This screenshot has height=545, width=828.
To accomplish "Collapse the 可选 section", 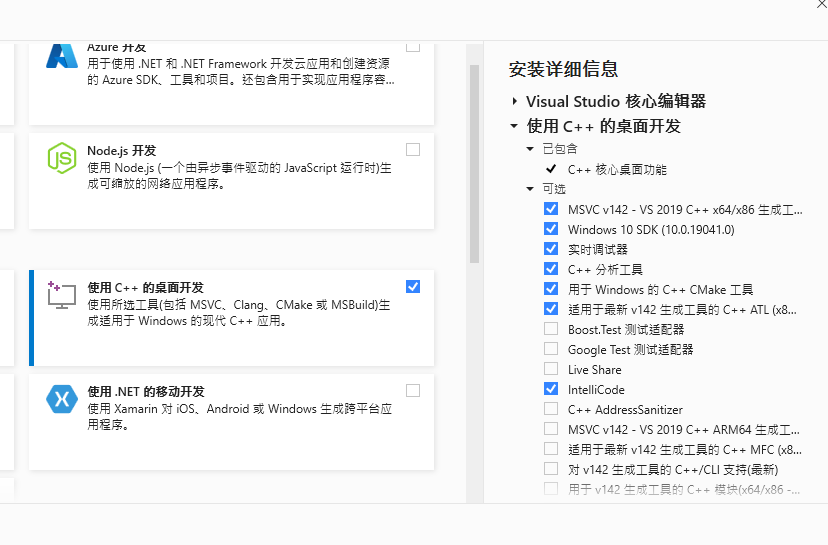I will tap(530, 189).
